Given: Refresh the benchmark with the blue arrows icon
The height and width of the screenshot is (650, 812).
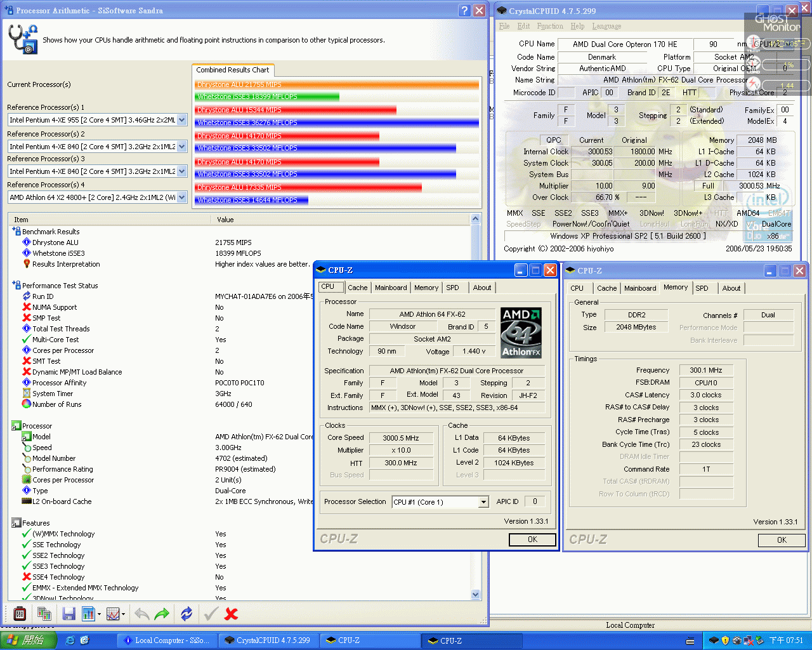Looking at the screenshot, I should tap(187, 614).
